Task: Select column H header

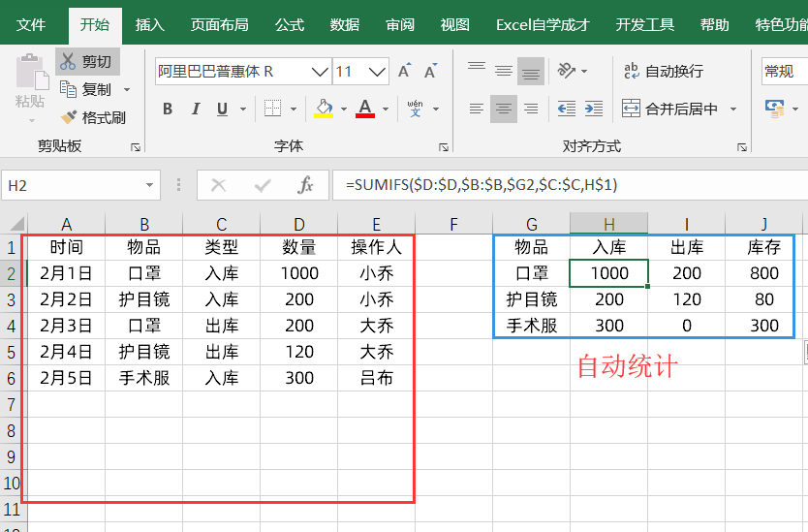Action: point(608,224)
